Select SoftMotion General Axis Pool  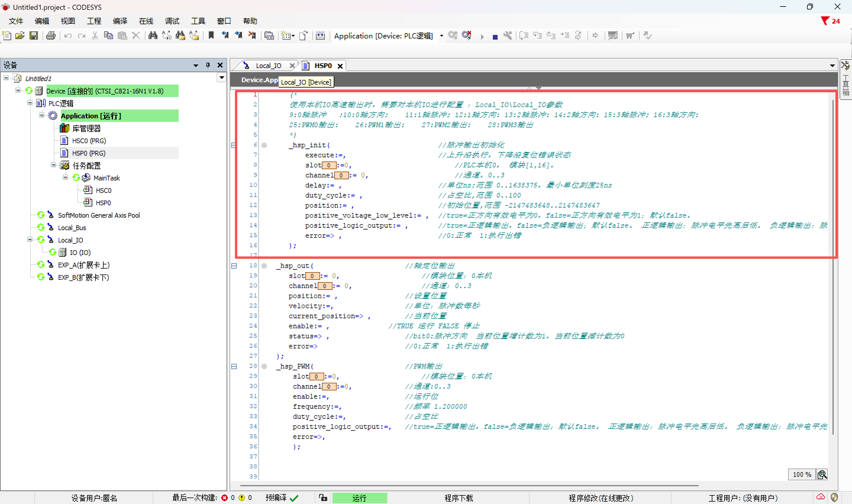point(99,215)
